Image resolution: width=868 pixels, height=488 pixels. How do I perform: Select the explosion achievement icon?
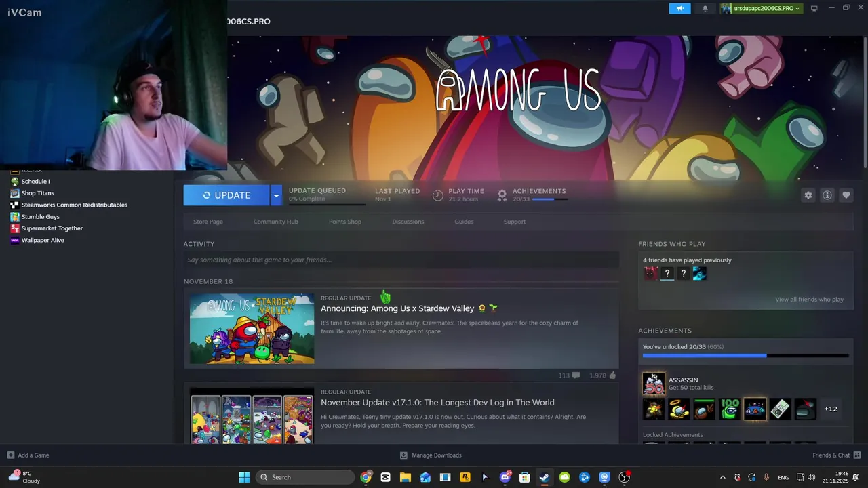[x=654, y=409]
